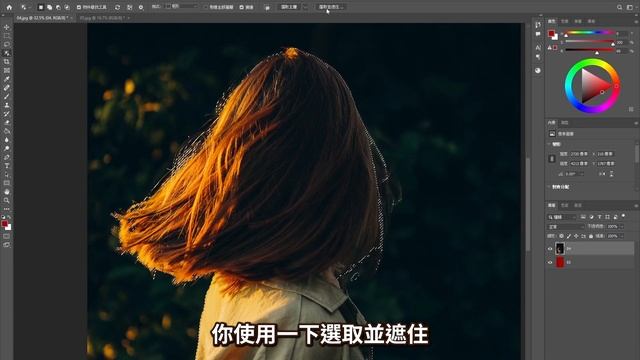The height and width of the screenshot is (360, 640).
Task: Expand the Align and Distribute section
Action: 549,187
